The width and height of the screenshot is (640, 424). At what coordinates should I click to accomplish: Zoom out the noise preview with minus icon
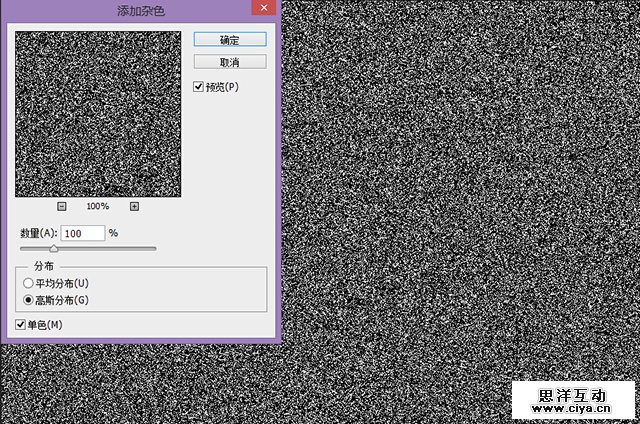[62, 206]
